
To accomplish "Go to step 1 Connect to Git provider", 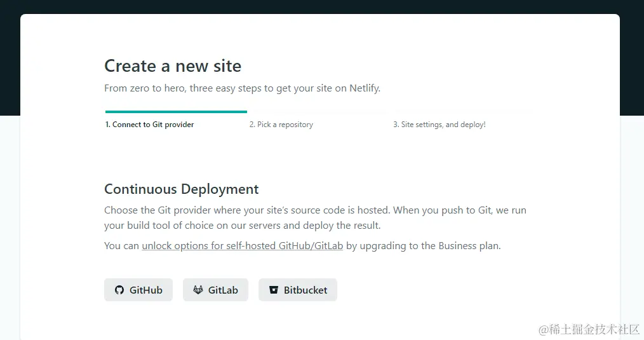I will (x=149, y=125).
